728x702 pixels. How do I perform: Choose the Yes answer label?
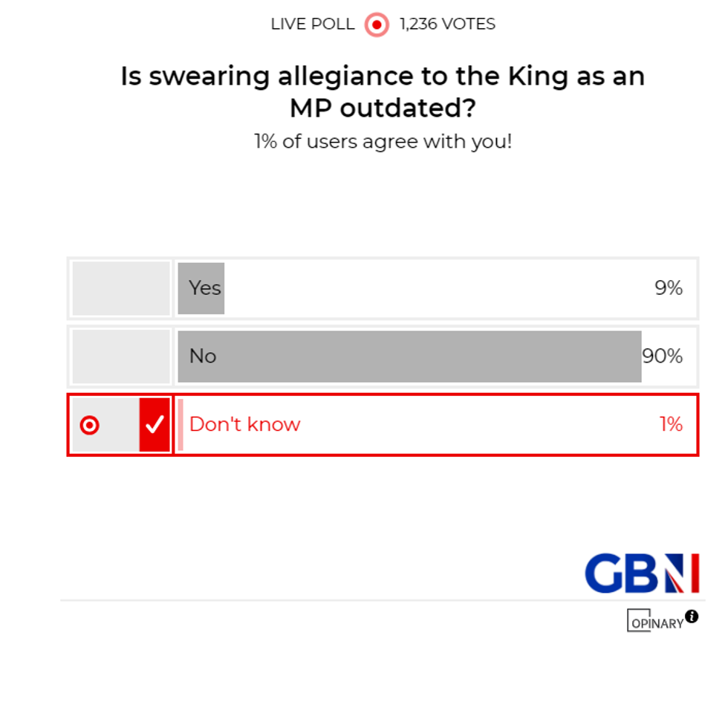tap(204, 288)
